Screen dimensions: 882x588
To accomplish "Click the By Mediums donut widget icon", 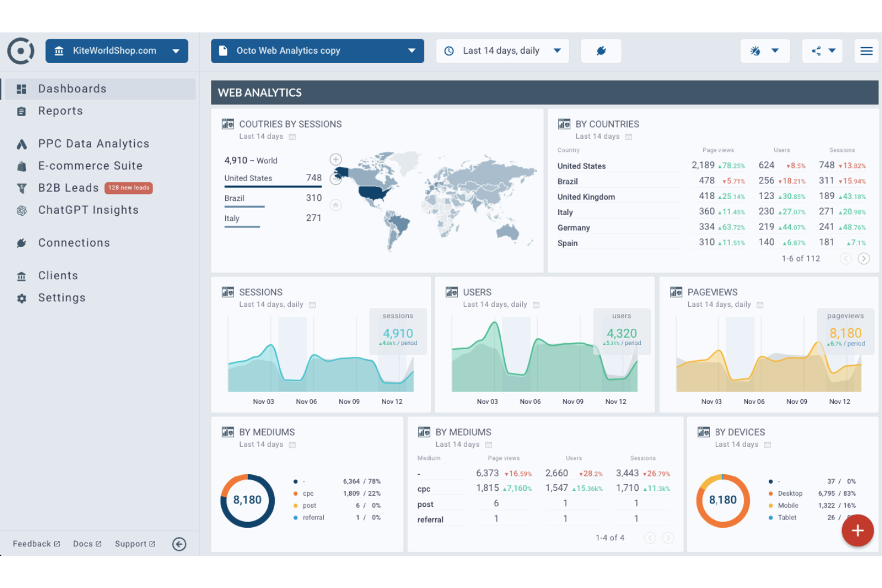I will (x=228, y=432).
